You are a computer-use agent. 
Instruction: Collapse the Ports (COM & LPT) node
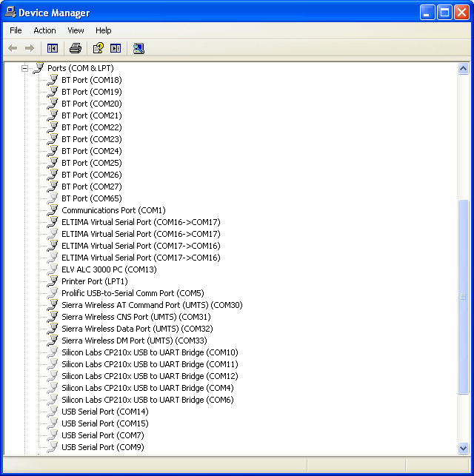point(24,68)
